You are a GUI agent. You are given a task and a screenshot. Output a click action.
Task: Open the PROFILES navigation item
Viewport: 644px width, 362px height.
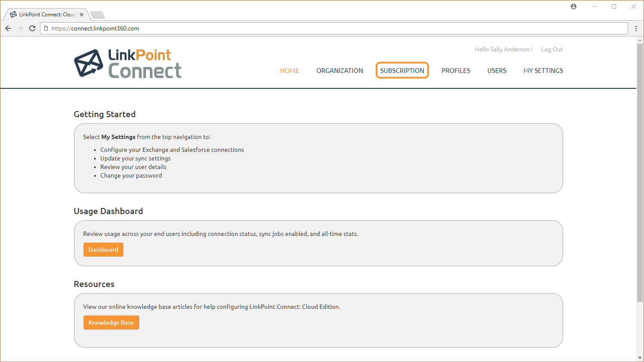pos(456,71)
